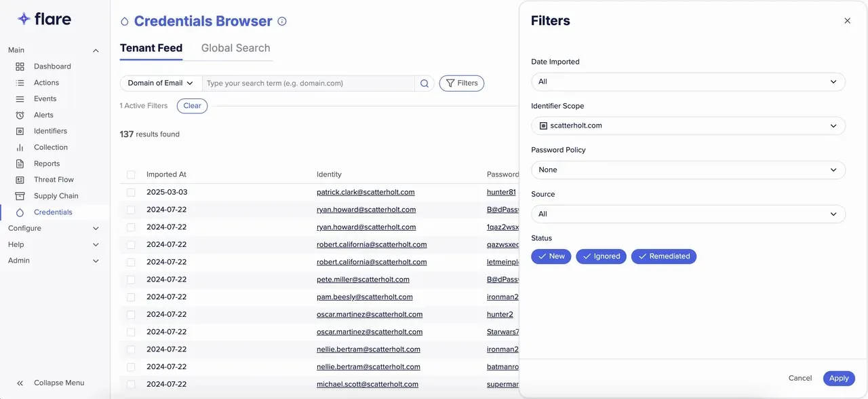Click the Reports document icon

coord(20,164)
